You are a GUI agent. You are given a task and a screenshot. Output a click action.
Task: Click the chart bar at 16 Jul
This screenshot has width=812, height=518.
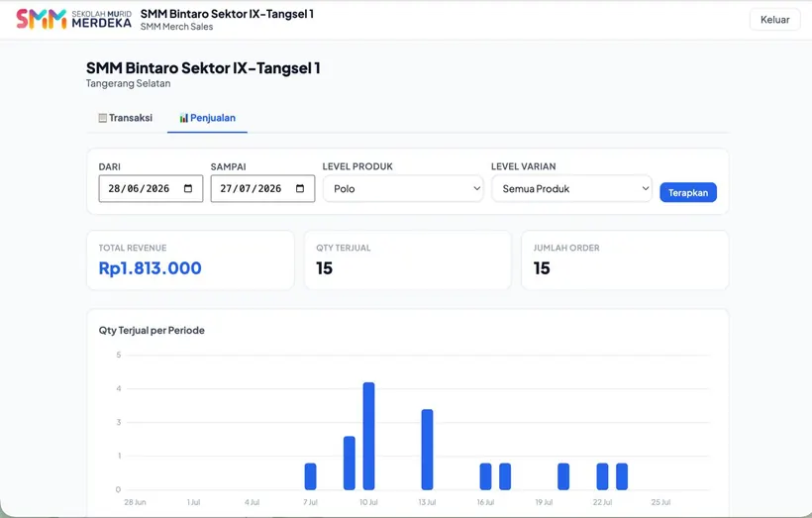(x=485, y=476)
